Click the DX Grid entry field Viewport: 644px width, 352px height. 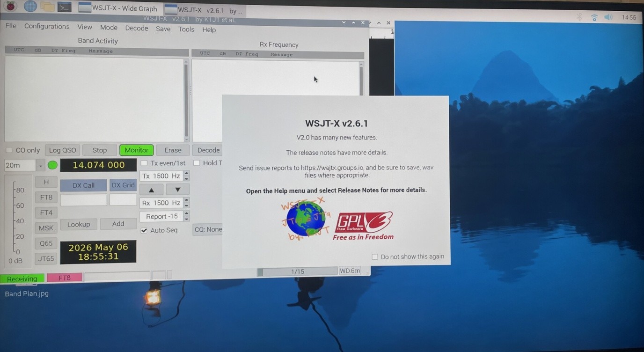(123, 200)
